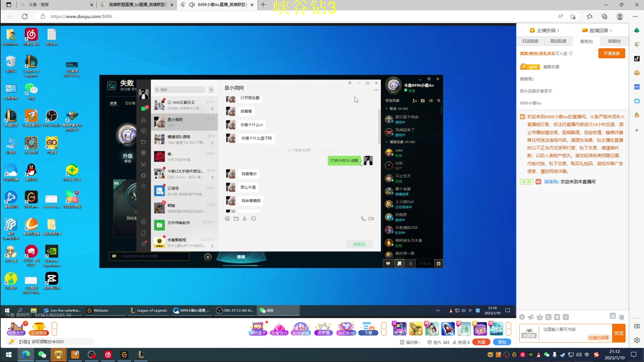Click the emoji/sticker icon in chat
The height and width of the screenshot is (362, 644).
click(x=227, y=218)
